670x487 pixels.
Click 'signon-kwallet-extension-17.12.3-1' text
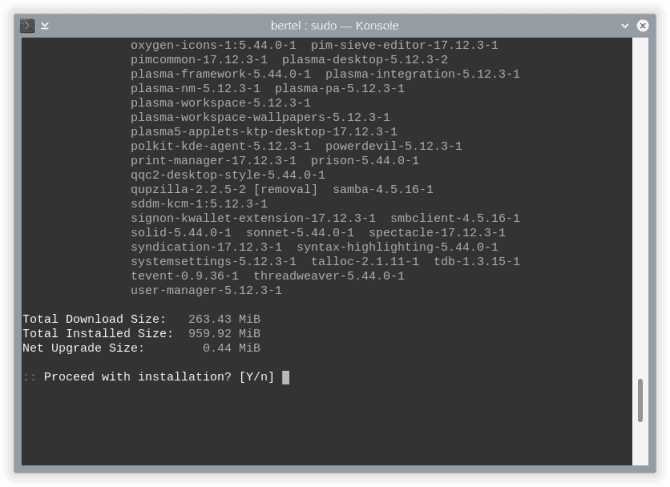click(253, 218)
